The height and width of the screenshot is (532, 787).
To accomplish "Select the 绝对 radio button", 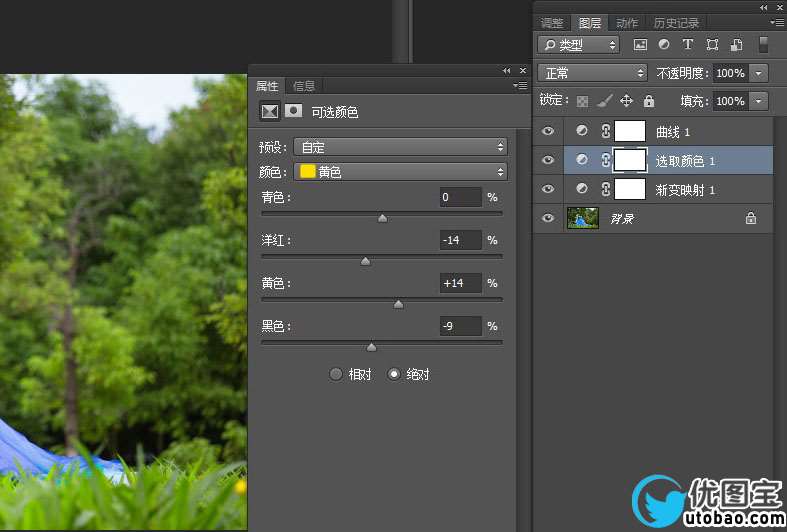I will click(394, 374).
